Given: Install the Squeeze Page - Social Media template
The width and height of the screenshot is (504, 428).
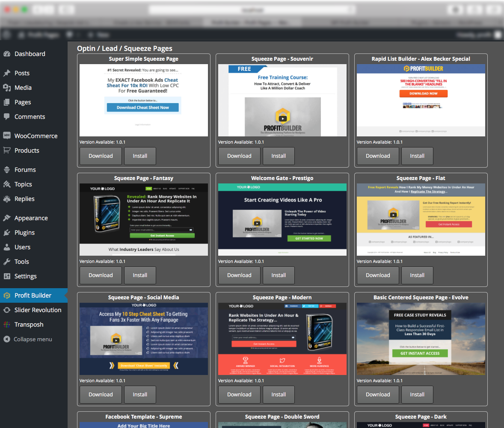Looking at the screenshot, I should click(140, 395).
